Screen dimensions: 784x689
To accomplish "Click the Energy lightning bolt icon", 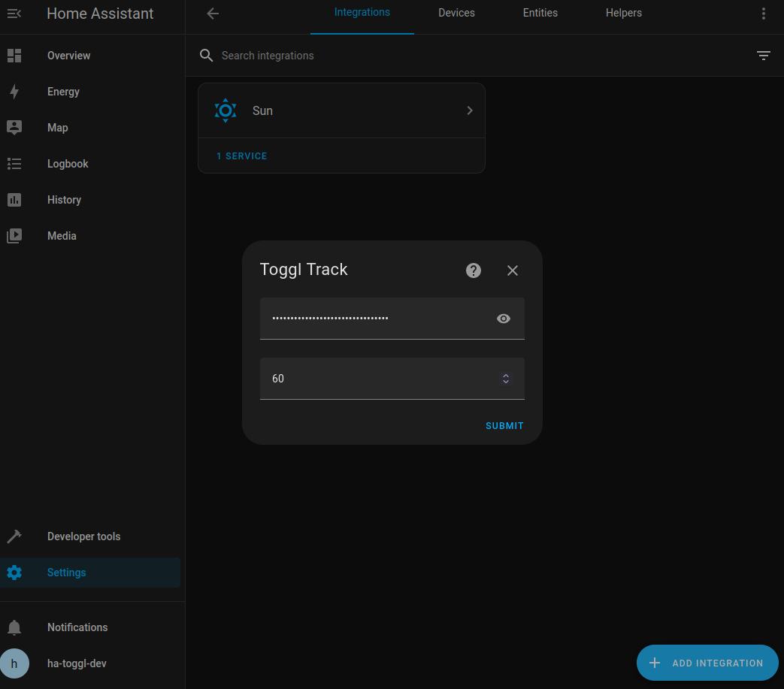I will pos(14,92).
